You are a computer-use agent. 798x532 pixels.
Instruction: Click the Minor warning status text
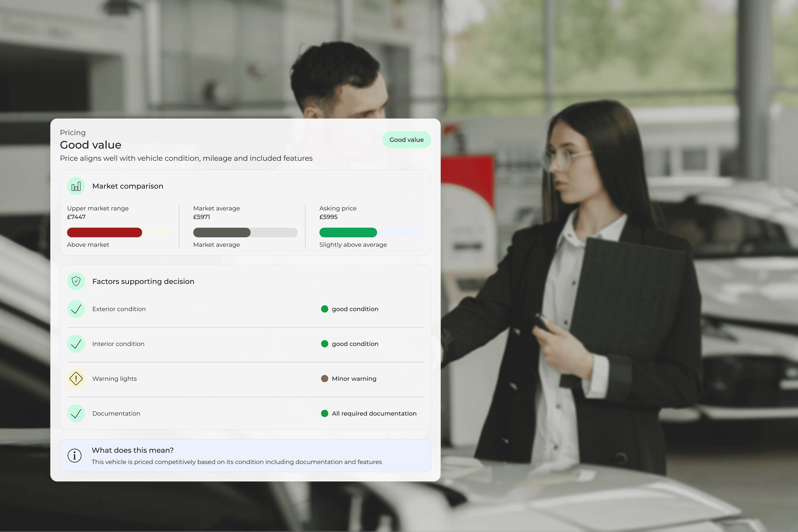(x=354, y=379)
